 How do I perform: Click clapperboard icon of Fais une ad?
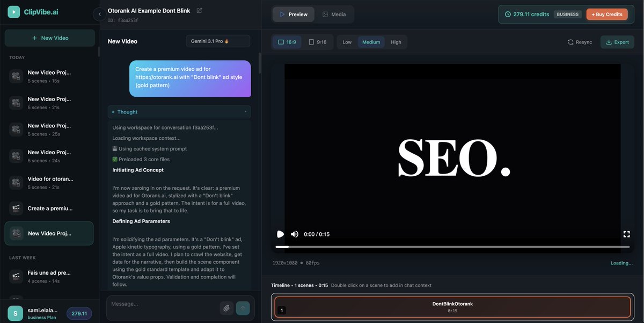pyautogui.click(x=16, y=276)
